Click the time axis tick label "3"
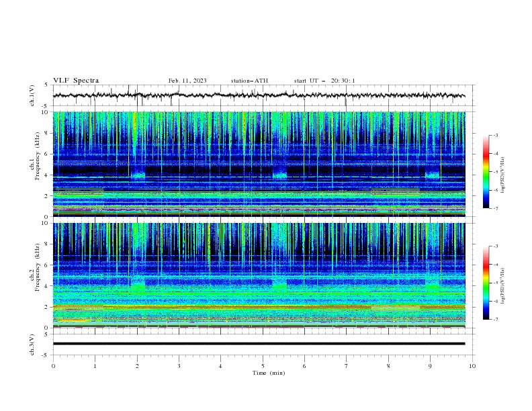The width and height of the screenshot is (532, 411). coord(179,366)
